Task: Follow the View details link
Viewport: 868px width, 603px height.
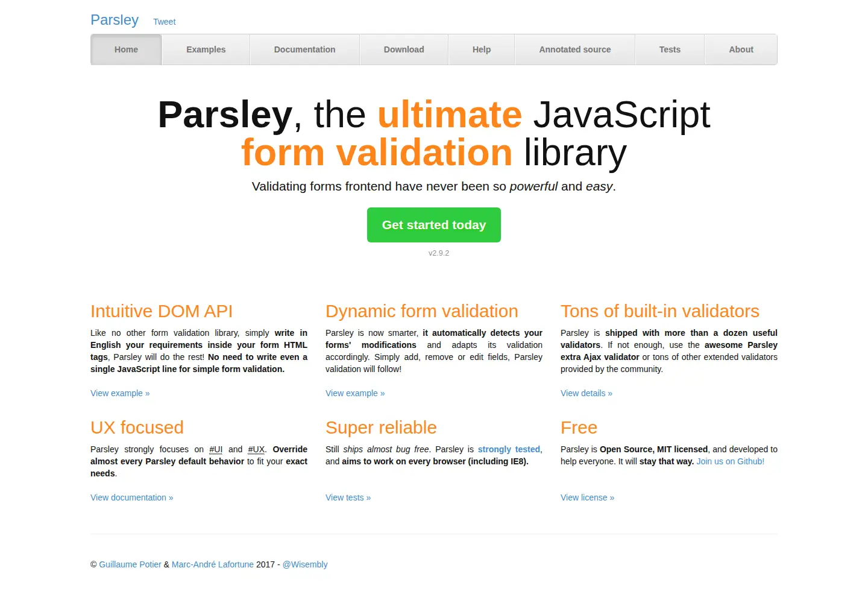Action: pos(587,393)
